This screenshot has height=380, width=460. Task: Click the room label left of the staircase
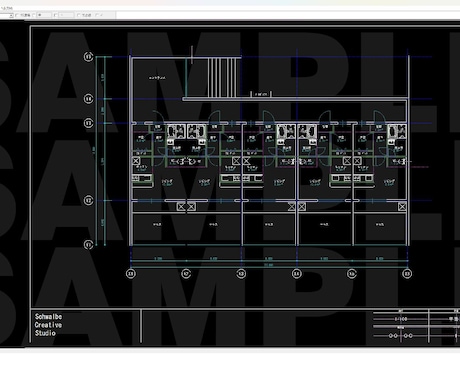pyautogui.click(x=157, y=78)
